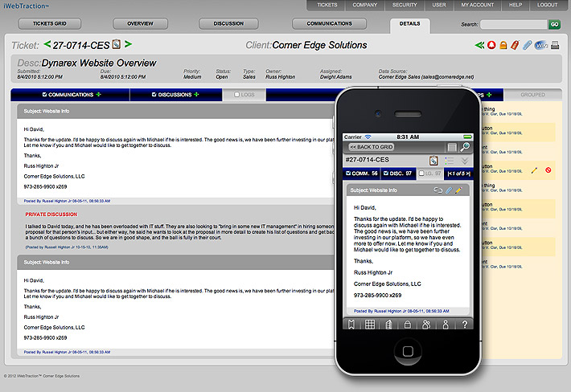Screen dimensions: 571x392
Task: Switch to COMMUNICATIONS tab in top navigation
Action: coord(329,23)
